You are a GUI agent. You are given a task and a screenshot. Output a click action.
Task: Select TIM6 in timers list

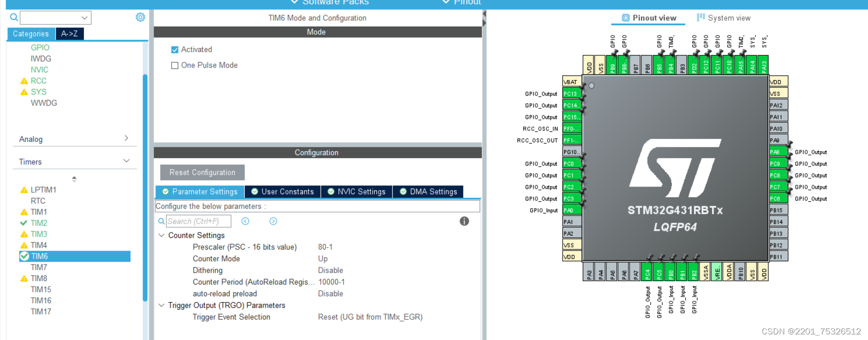click(x=75, y=256)
